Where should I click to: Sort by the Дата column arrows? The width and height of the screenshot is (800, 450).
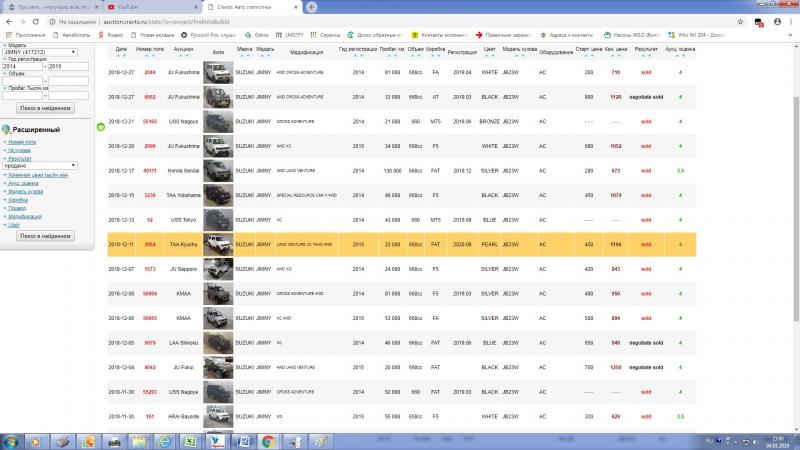121,55
